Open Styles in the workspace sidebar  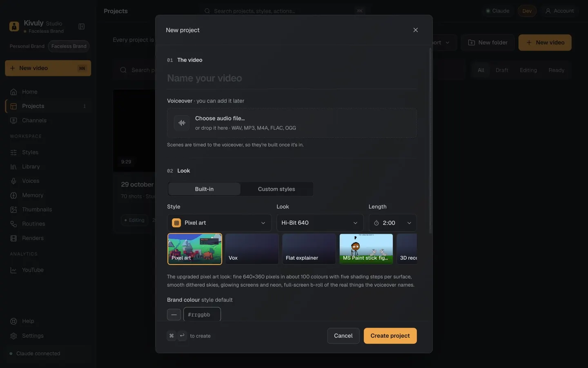(x=48, y=153)
